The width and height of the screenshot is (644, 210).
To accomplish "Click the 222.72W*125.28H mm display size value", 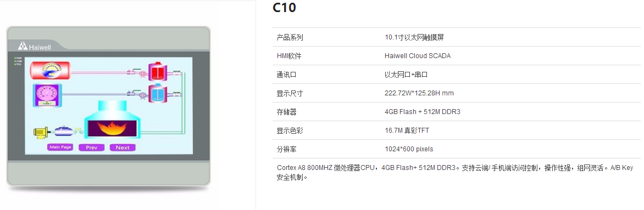I will 419,93.
